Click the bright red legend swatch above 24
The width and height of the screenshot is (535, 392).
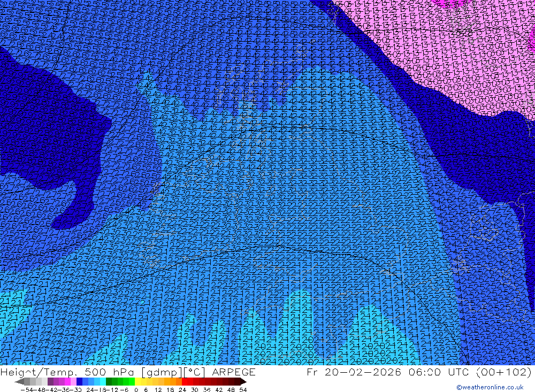tap(185, 381)
